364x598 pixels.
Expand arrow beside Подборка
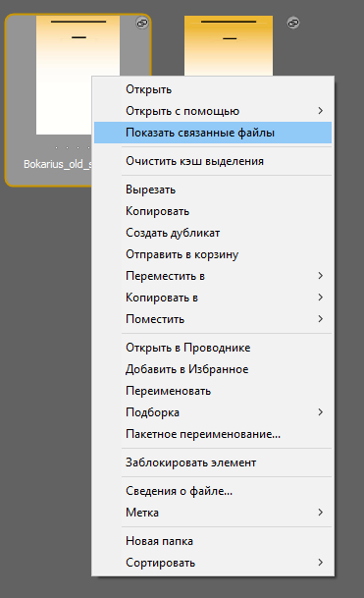point(321,411)
